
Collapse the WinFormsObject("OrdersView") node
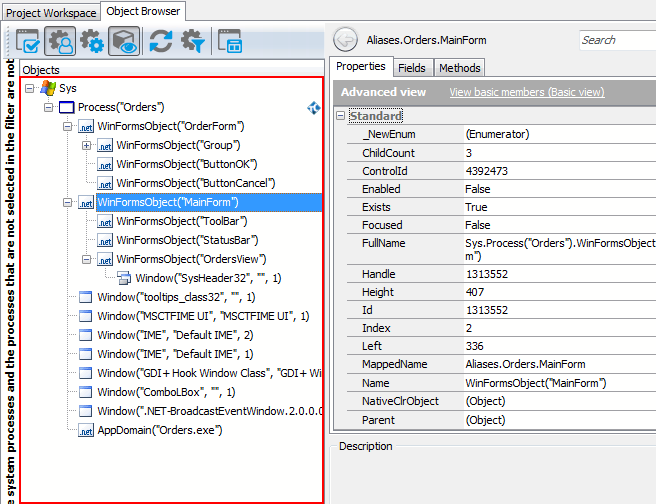(86, 259)
